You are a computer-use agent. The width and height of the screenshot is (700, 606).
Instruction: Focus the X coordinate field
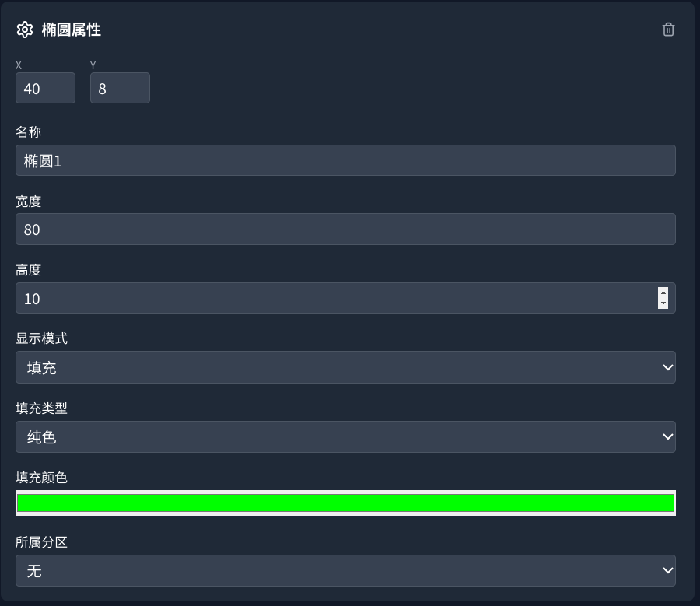[x=45, y=88]
